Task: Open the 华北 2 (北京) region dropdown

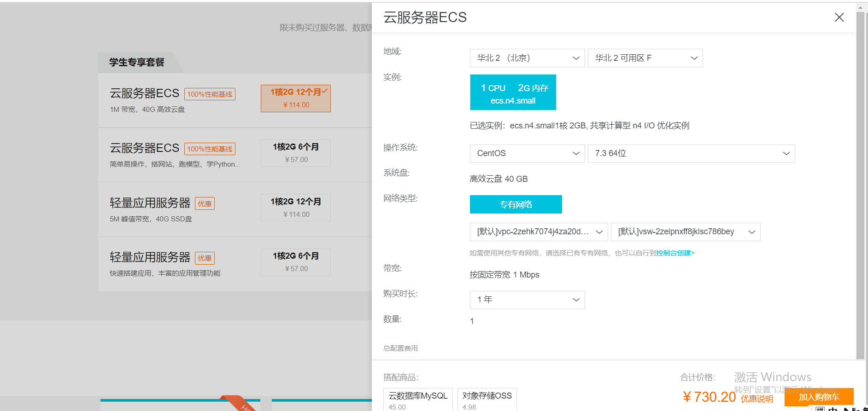Action: pos(528,58)
